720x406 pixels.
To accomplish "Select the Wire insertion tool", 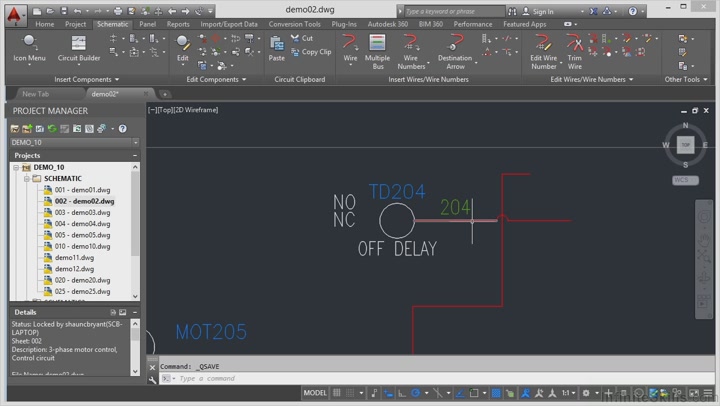I will tap(350, 48).
